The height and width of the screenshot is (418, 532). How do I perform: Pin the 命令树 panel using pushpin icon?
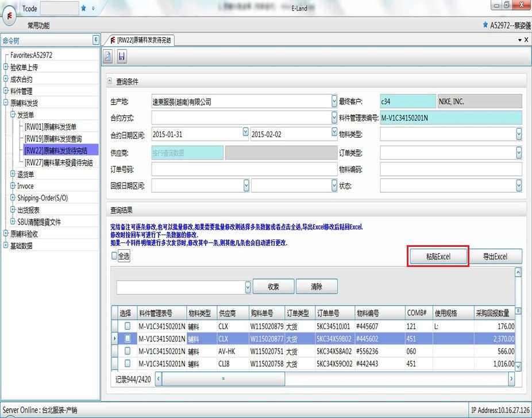click(x=95, y=40)
